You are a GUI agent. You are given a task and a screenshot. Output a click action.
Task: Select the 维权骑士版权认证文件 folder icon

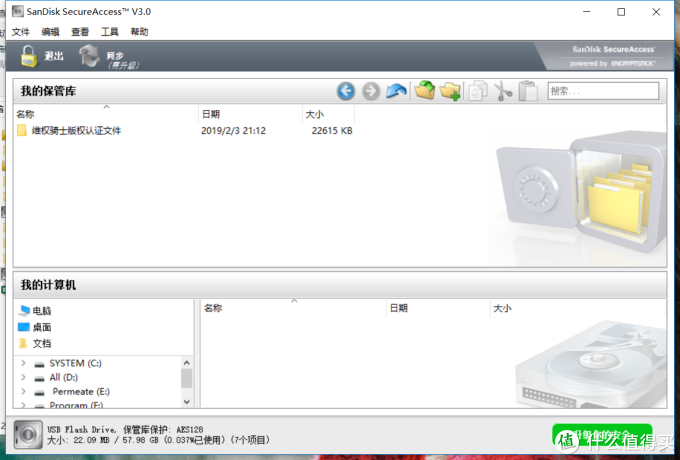[22, 130]
